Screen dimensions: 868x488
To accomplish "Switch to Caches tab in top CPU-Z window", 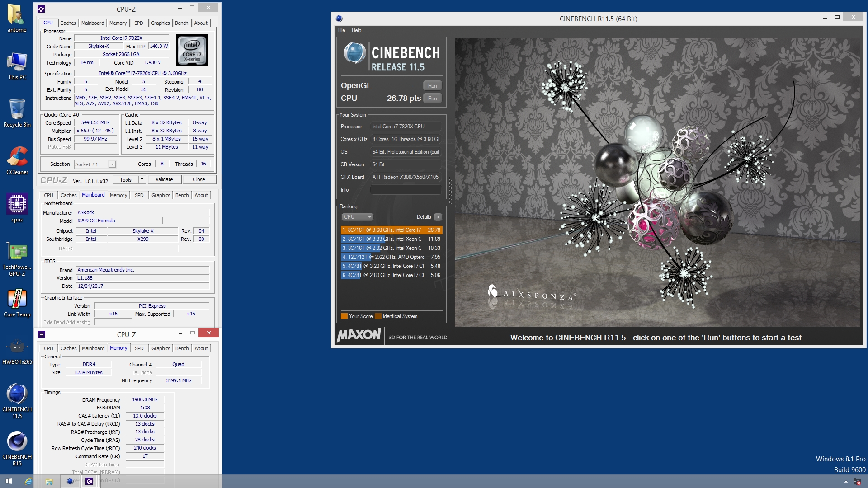I will click(x=68, y=23).
